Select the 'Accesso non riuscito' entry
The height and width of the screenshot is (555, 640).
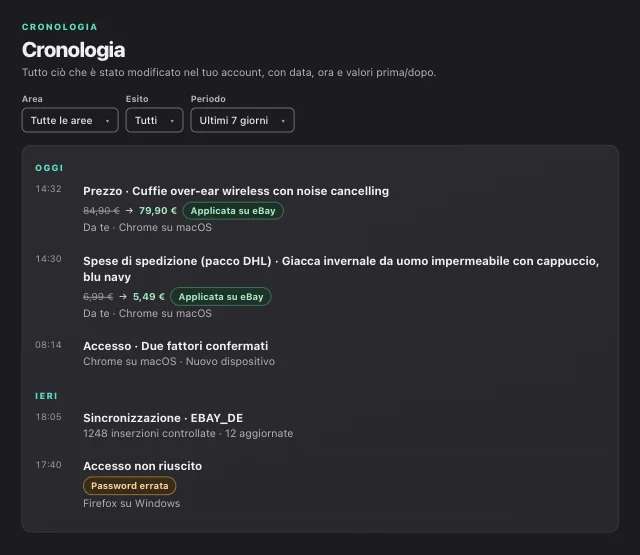pos(142,466)
